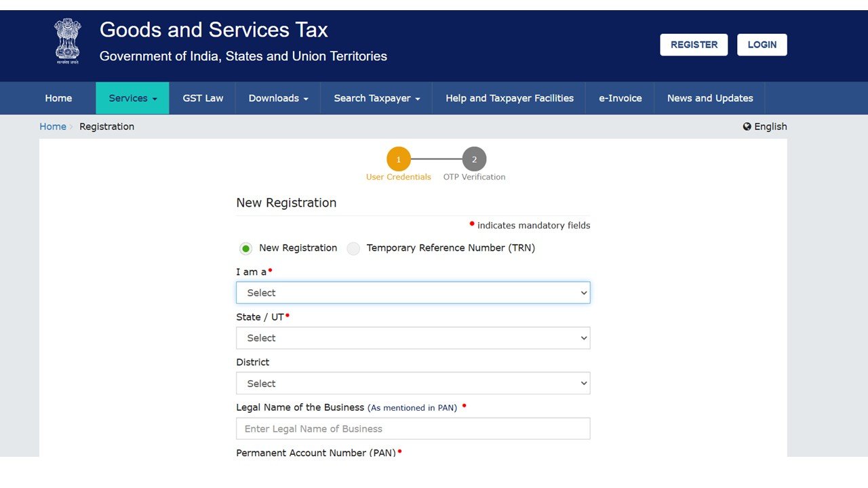Click the Government of India emblem logo
The width and height of the screenshot is (868, 488).
tap(67, 41)
